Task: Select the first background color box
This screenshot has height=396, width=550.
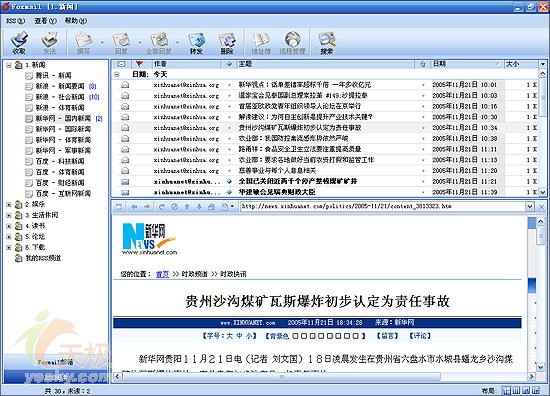Action: (295, 336)
